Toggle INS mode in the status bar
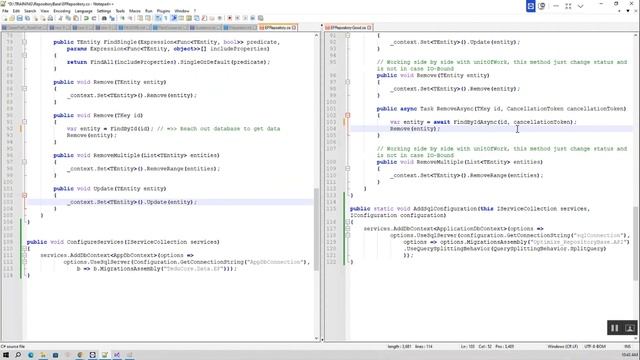Viewport: 640px width, 360px height. (x=628, y=347)
